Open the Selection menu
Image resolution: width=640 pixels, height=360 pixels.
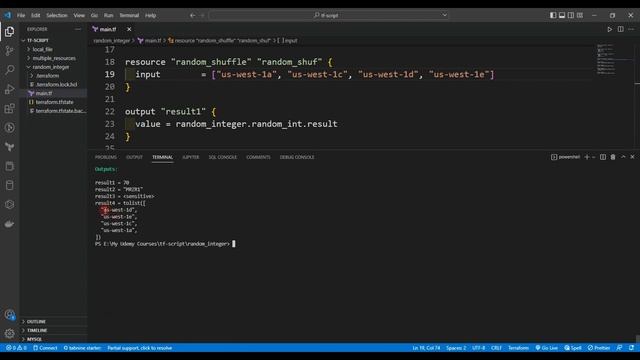point(57,16)
